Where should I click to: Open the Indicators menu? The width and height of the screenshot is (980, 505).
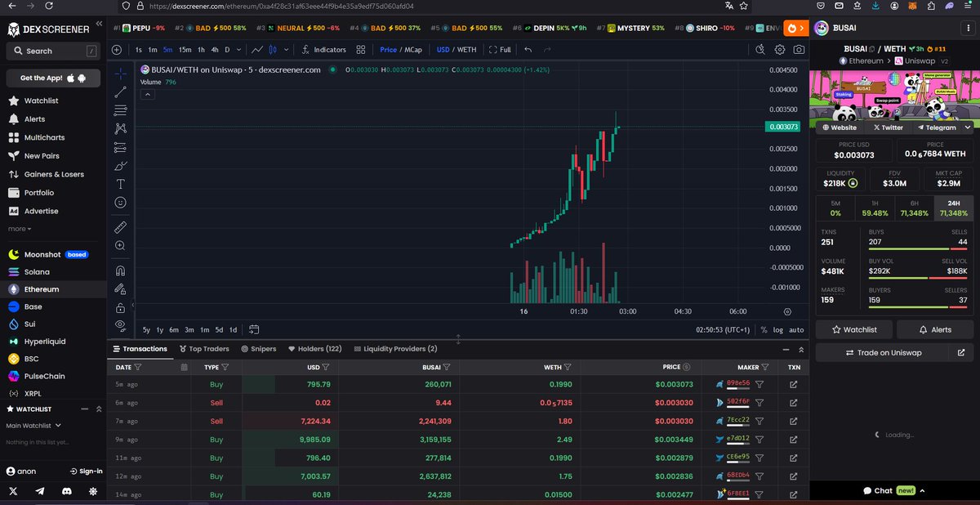323,50
